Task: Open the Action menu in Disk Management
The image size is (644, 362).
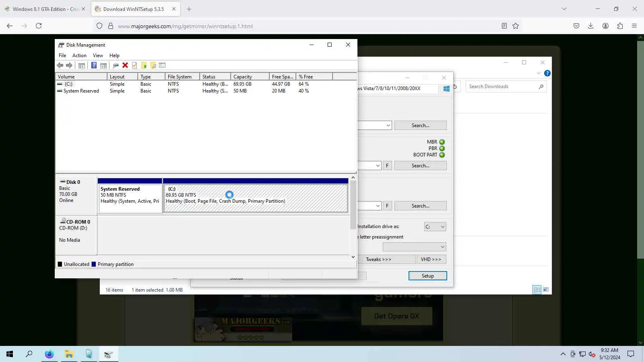Action: coord(79,56)
